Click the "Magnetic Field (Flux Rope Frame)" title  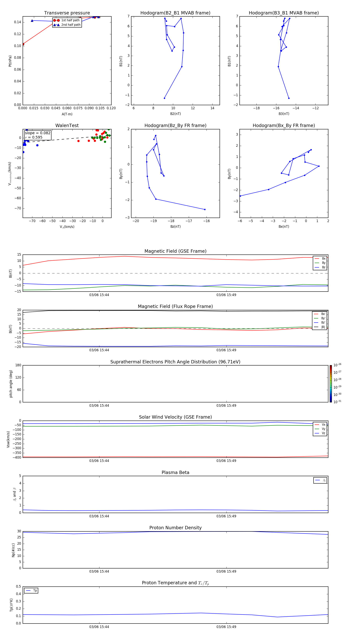point(175,307)
